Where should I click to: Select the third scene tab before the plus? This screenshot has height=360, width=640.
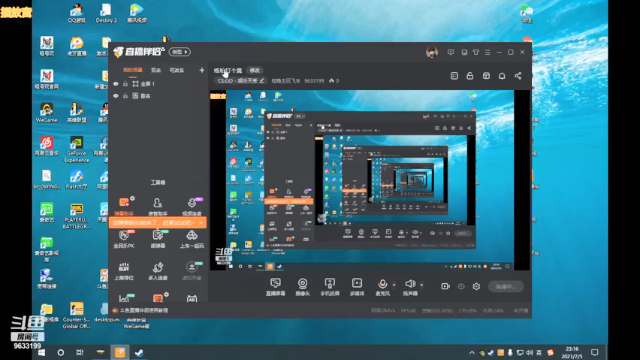177,70
